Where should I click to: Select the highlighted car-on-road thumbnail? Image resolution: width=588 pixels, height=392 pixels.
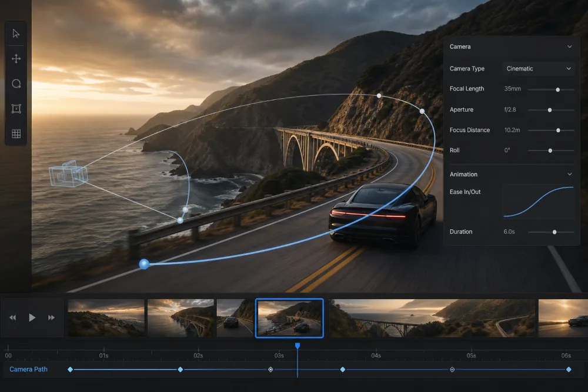pyautogui.click(x=289, y=318)
